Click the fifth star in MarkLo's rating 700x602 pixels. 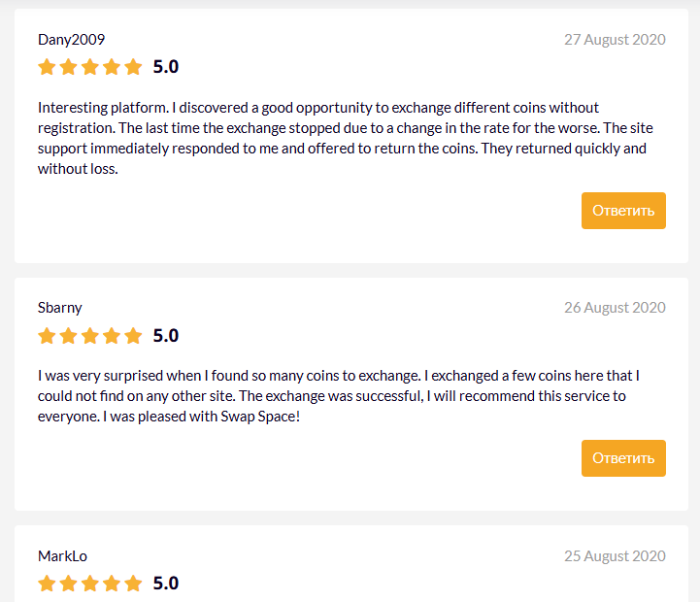point(133,584)
